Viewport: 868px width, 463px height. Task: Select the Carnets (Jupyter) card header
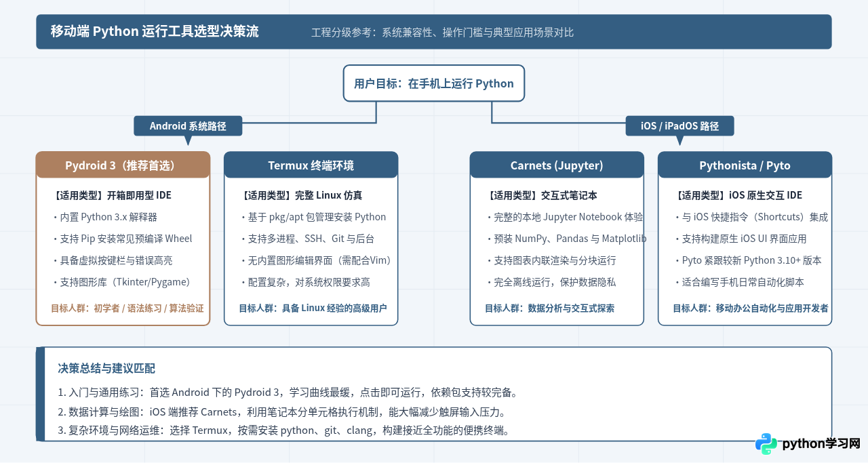[557, 165]
